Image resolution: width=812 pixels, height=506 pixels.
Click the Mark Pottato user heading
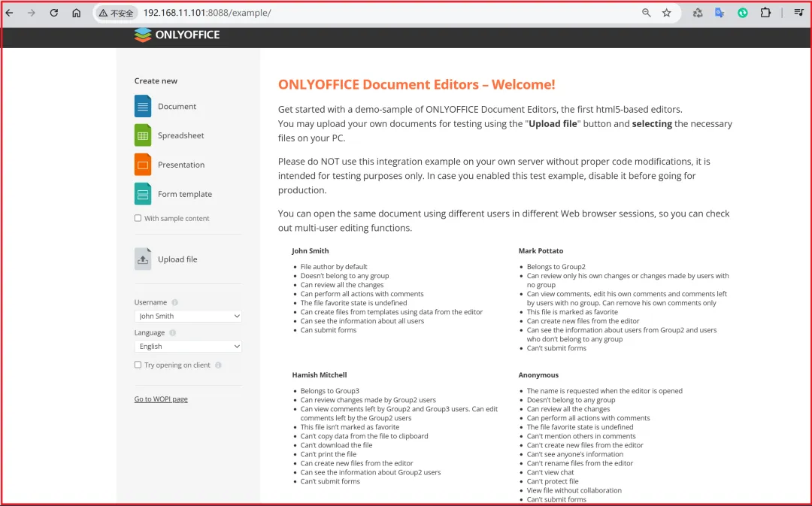point(541,250)
